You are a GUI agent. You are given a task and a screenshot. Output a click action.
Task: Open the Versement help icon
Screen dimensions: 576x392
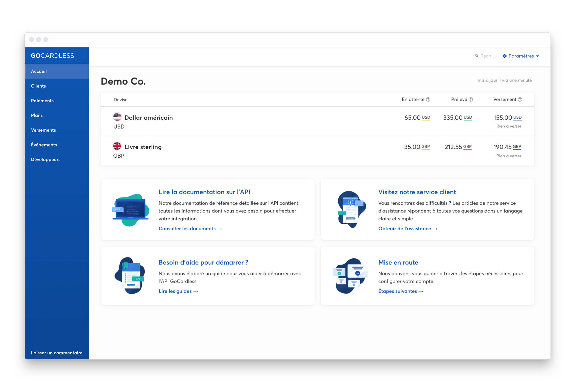tap(520, 100)
